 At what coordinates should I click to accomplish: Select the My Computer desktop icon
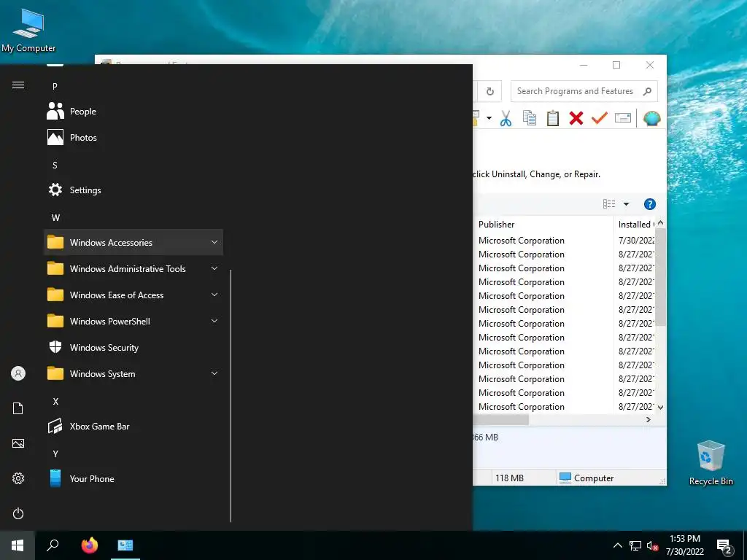[28, 31]
